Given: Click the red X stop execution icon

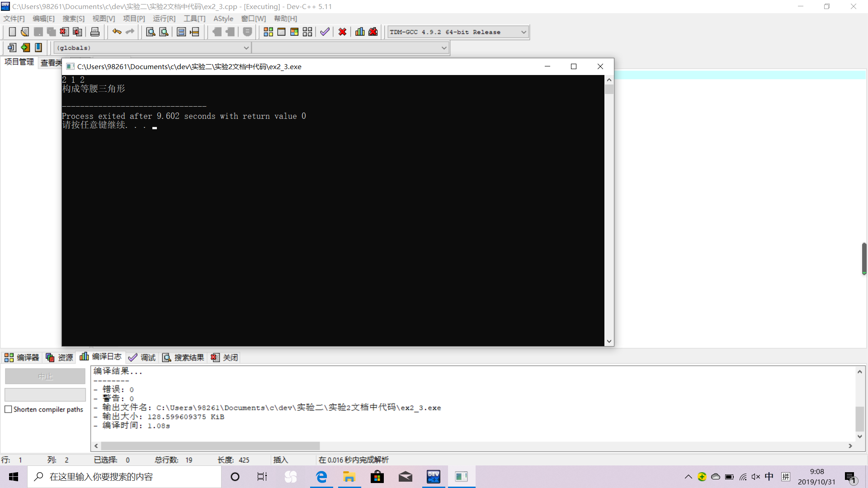Looking at the screenshot, I should [x=342, y=32].
